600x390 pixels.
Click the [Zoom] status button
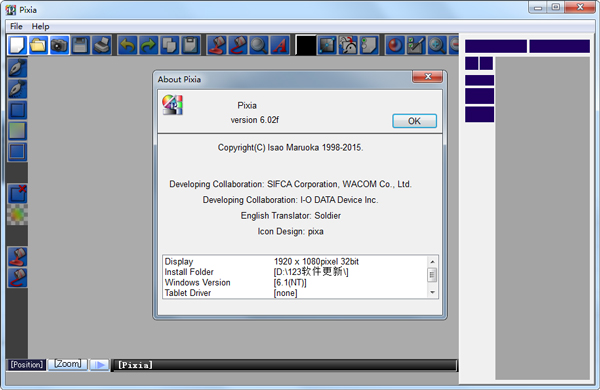click(x=68, y=364)
